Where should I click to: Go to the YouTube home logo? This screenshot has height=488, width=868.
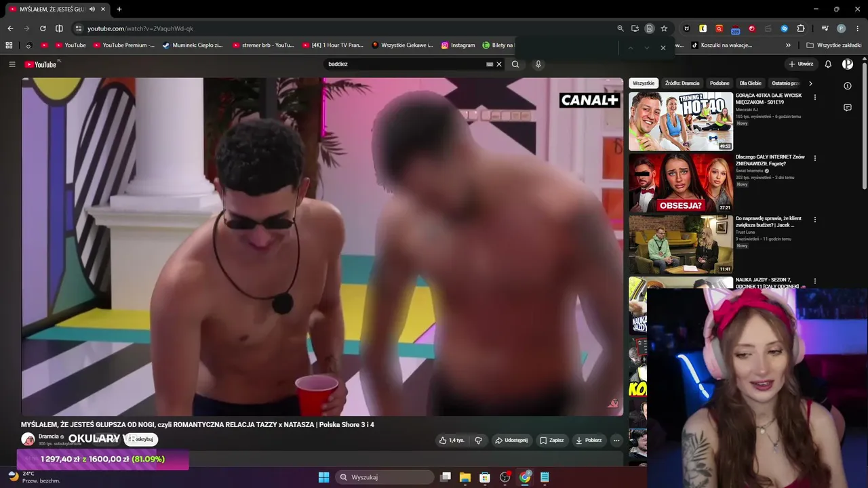(x=41, y=64)
